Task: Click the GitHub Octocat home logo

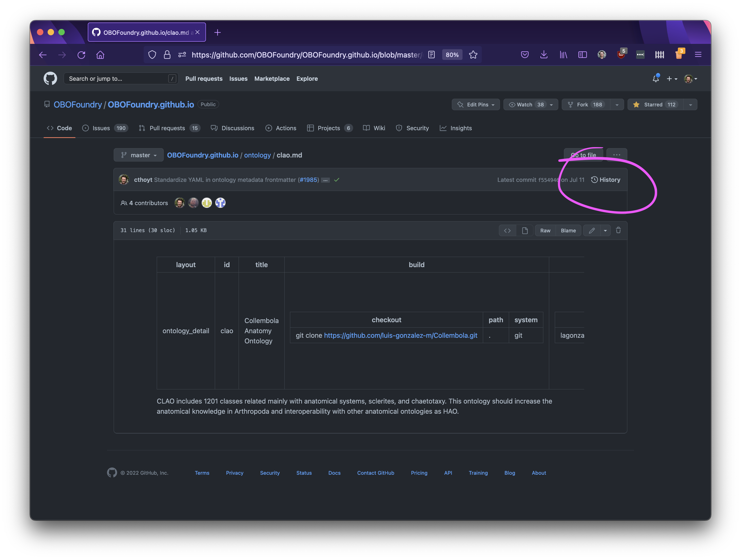Action: [50, 78]
